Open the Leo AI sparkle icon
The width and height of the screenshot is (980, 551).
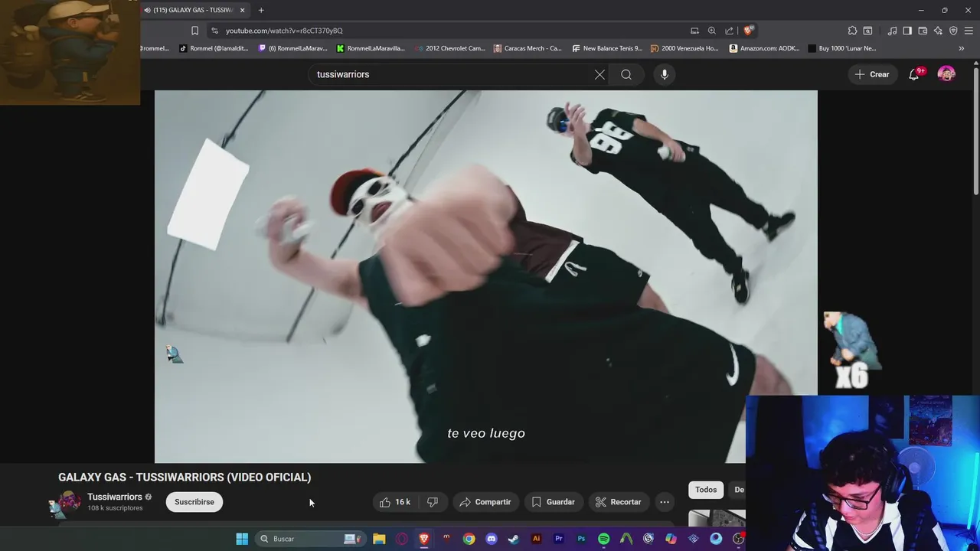click(938, 31)
